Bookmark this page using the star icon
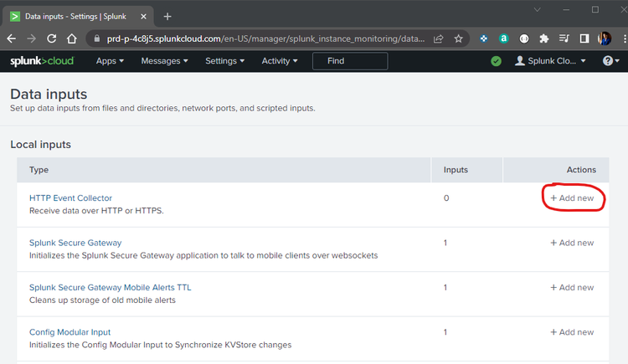628x364 pixels. pos(458,38)
